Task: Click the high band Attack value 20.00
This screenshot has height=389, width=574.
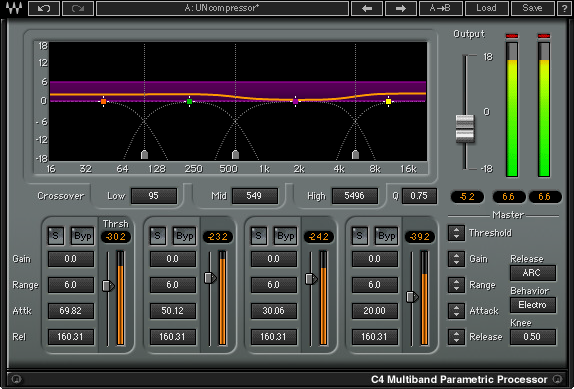Action: 374,311
